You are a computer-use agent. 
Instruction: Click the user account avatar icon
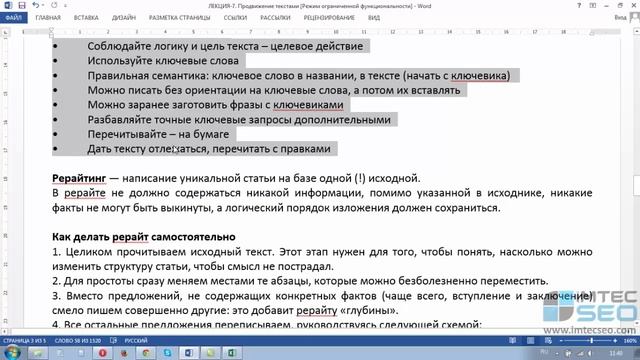[x=635, y=18]
